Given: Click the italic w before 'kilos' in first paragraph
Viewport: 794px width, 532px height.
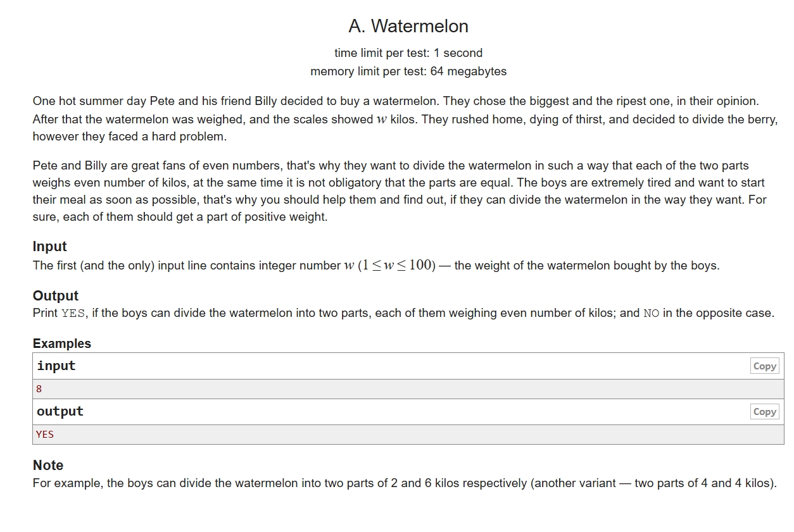Looking at the screenshot, I should (x=381, y=119).
